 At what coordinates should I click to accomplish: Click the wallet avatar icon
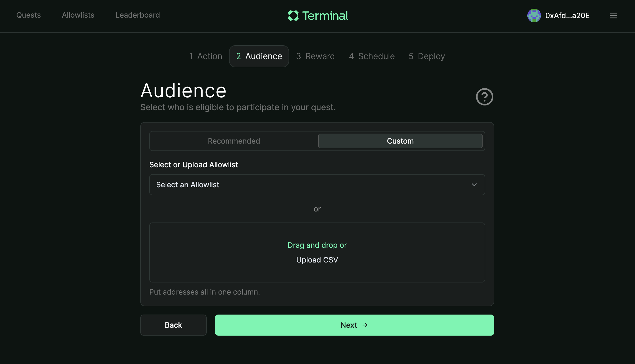click(x=534, y=16)
